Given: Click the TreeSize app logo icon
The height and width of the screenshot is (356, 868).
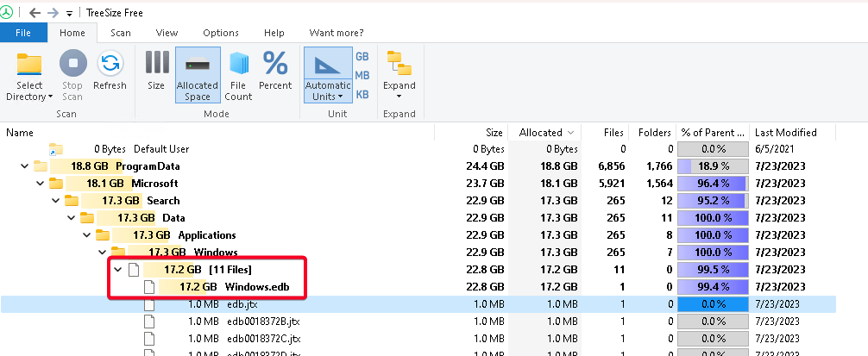Looking at the screenshot, I should [8, 12].
